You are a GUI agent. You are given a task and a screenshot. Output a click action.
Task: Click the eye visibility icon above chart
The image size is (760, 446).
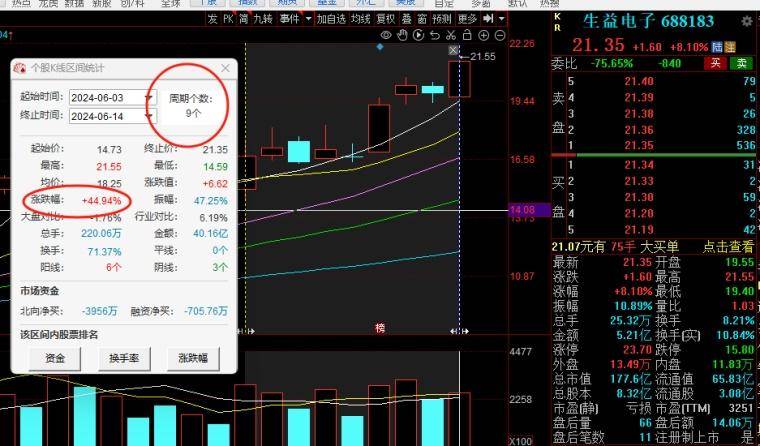386,35
